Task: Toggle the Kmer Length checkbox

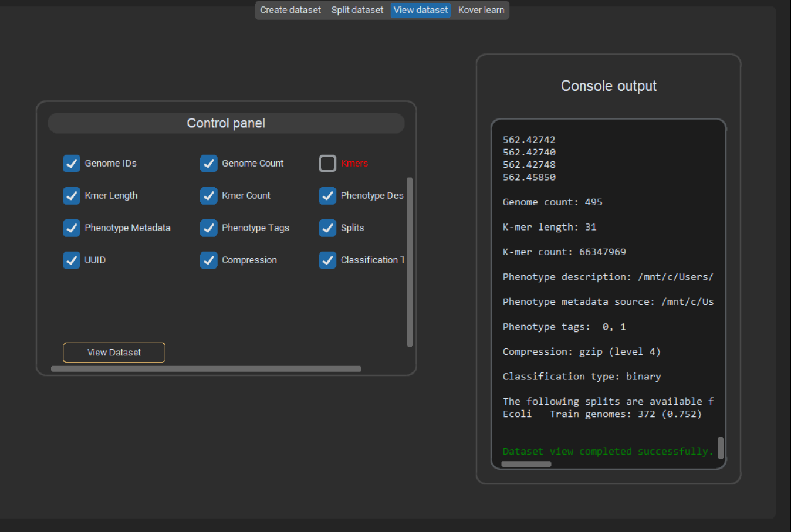Action: (72, 196)
